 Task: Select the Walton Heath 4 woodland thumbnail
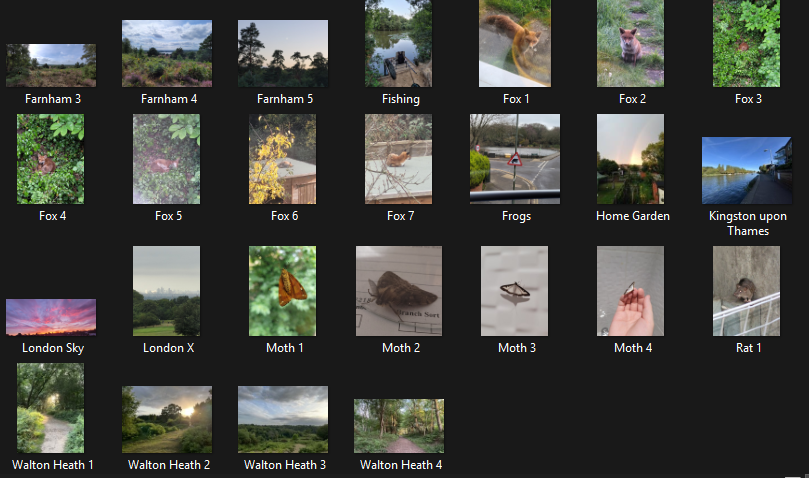[x=399, y=426]
